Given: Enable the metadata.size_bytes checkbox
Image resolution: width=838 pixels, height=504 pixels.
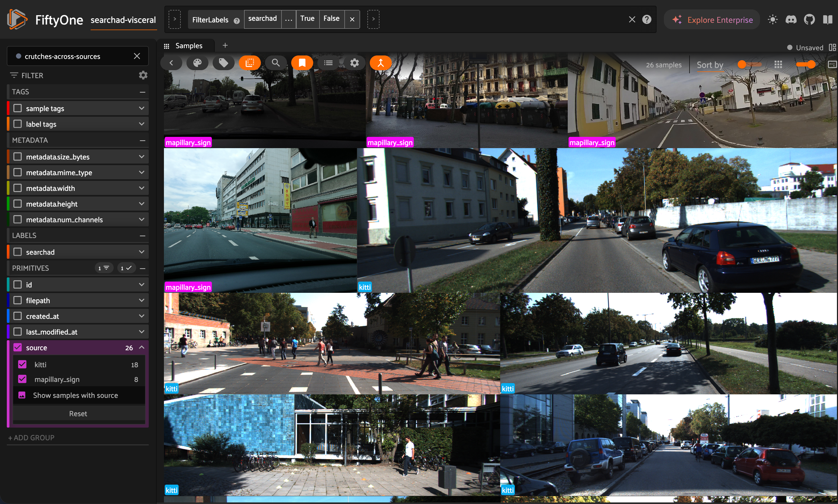Looking at the screenshot, I should (17, 156).
